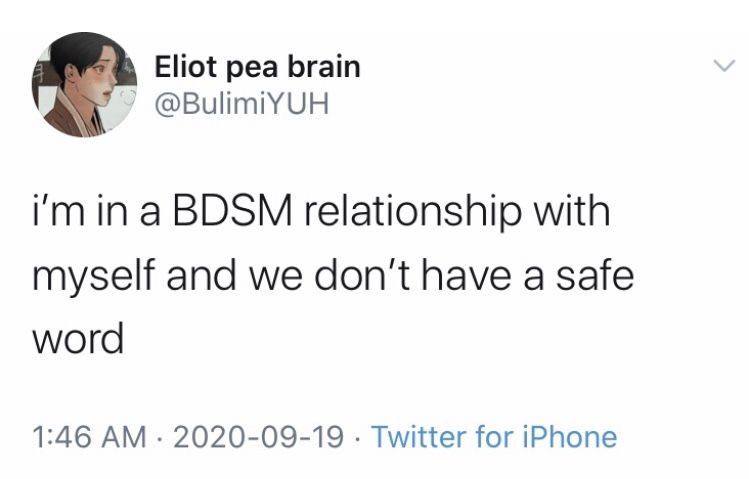
Task: Click the @BulimiYUH handle
Action: pos(242,103)
